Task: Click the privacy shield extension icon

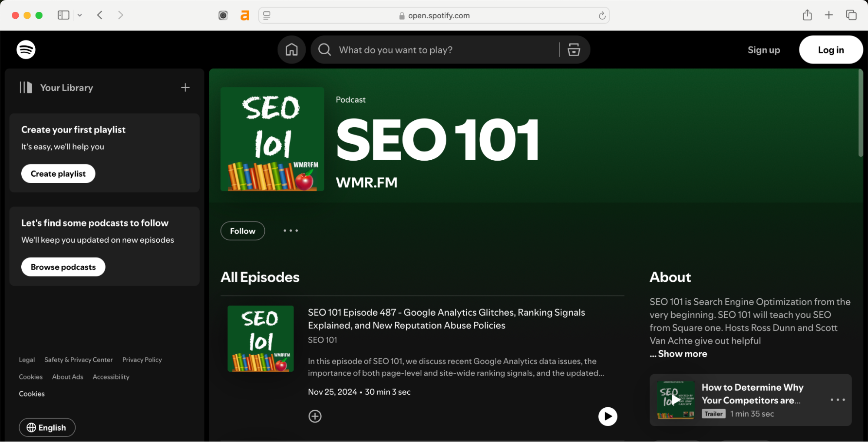Action: pyautogui.click(x=223, y=16)
